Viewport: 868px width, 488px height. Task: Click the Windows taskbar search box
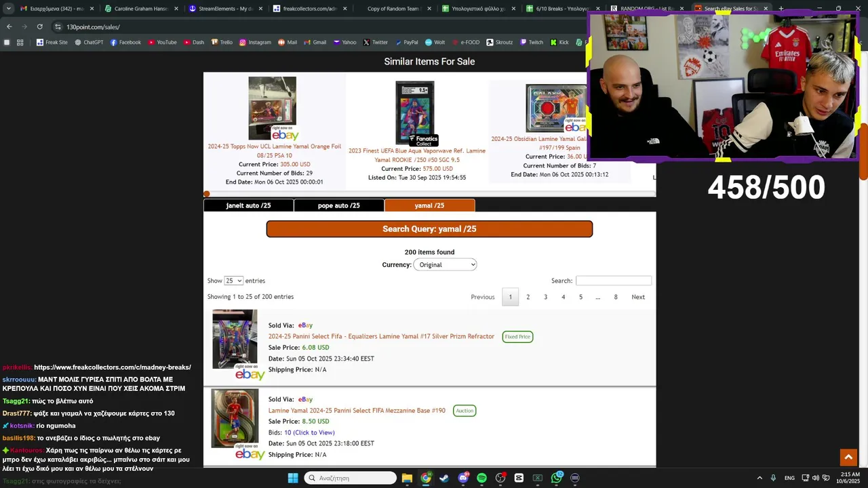350,478
